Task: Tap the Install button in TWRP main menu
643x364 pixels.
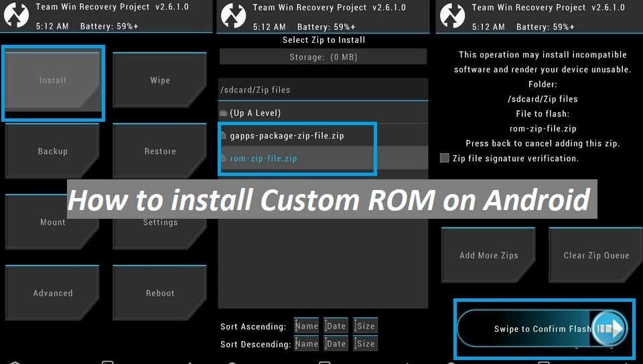Action: (52, 81)
